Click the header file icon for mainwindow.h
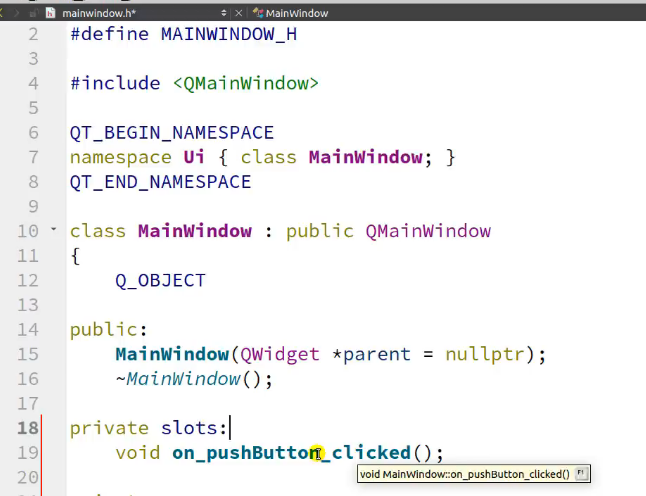Screen dimensions: 646x496 51,13
